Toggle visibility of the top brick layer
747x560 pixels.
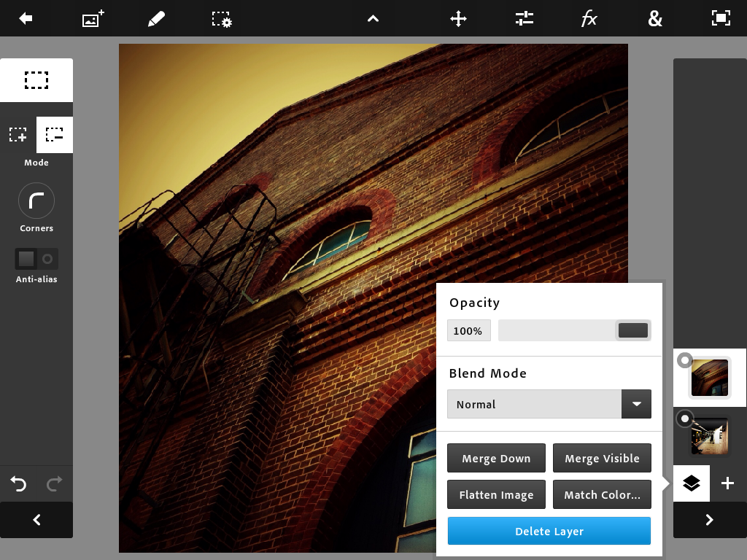tap(684, 360)
